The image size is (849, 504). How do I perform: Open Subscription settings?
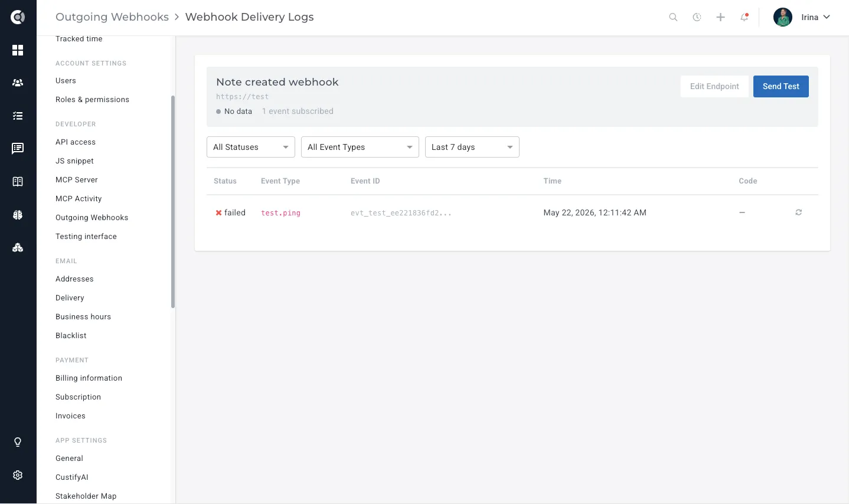(78, 397)
